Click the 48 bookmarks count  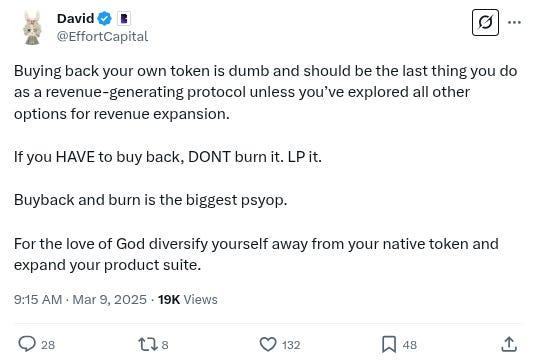coord(410,345)
